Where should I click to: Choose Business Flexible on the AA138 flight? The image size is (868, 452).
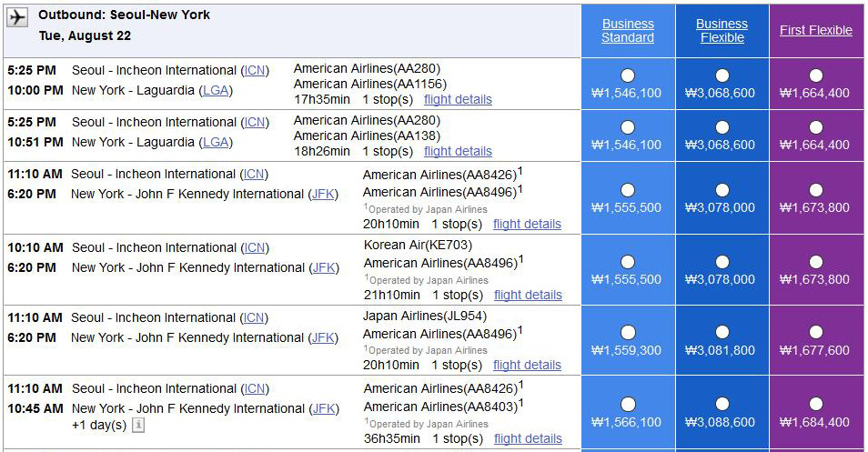point(722,128)
